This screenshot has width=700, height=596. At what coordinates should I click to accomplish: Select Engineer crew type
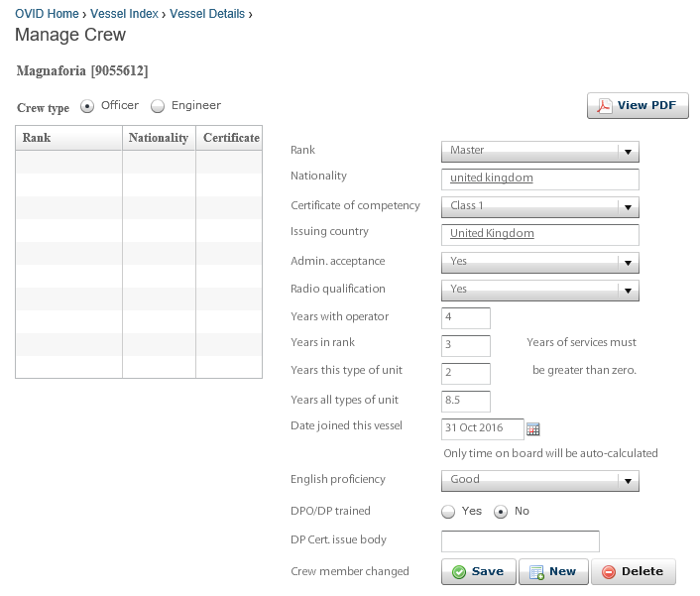[157, 106]
